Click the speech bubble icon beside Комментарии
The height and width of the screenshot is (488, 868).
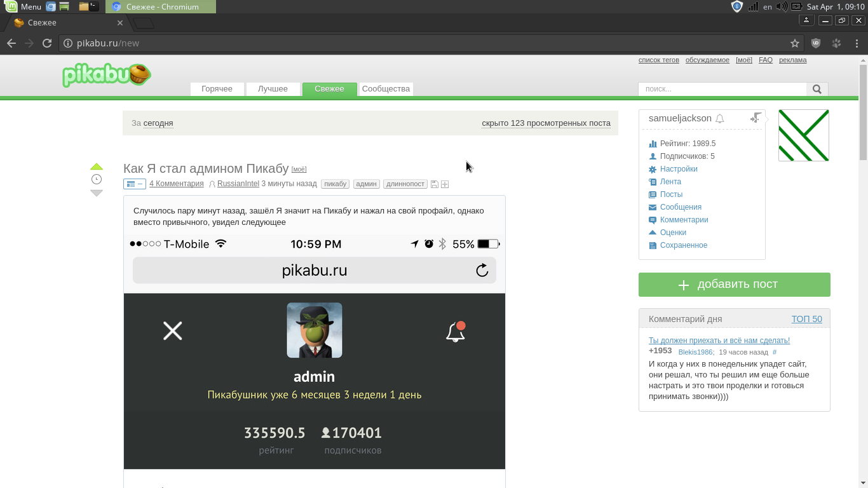653,220
